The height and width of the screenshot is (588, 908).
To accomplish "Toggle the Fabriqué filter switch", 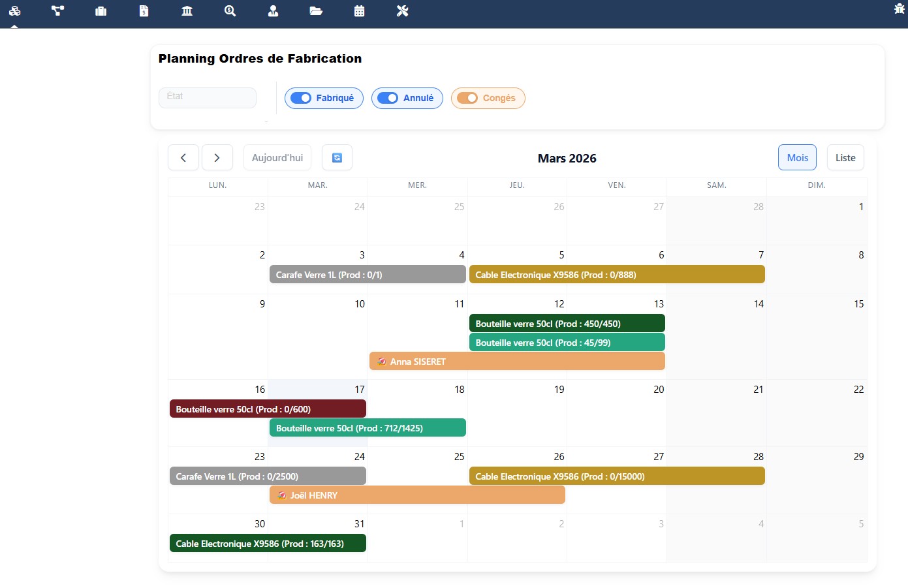I will [301, 98].
